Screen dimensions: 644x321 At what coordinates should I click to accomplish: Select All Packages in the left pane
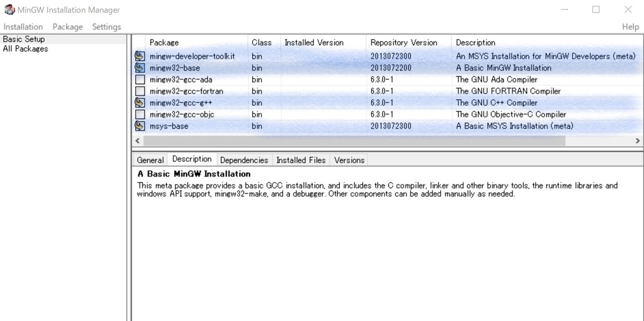tap(25, 49)
